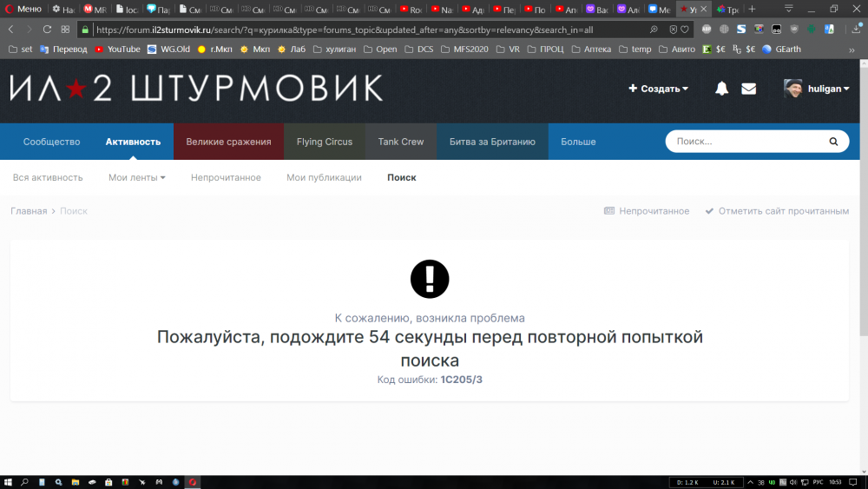Open the new browser tab plus button
This screenshot has width=868, height=489.
[x=752, y=9]
